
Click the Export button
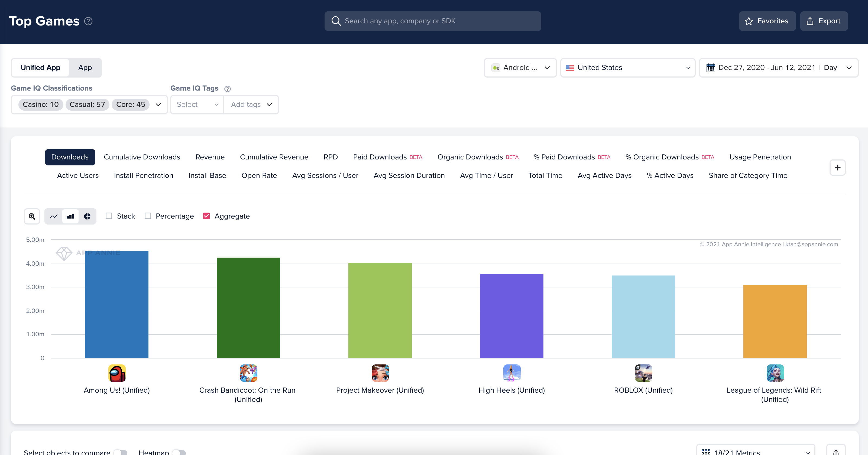pos(824,21)
